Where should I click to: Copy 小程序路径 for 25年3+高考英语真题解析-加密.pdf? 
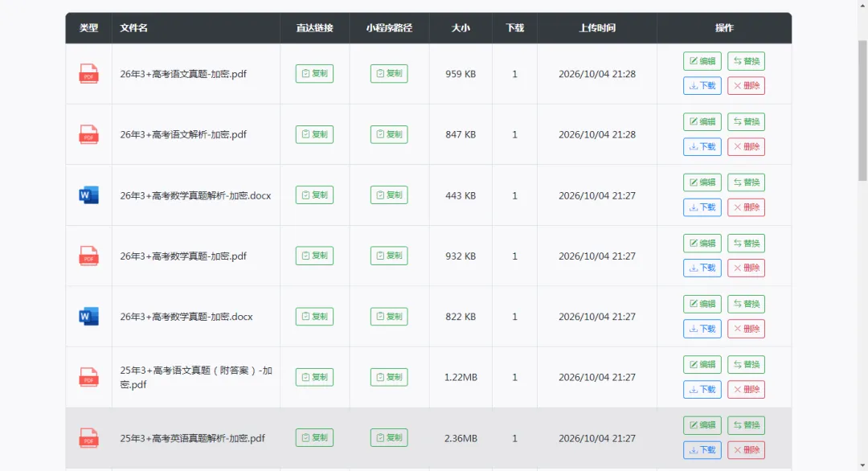389,438
